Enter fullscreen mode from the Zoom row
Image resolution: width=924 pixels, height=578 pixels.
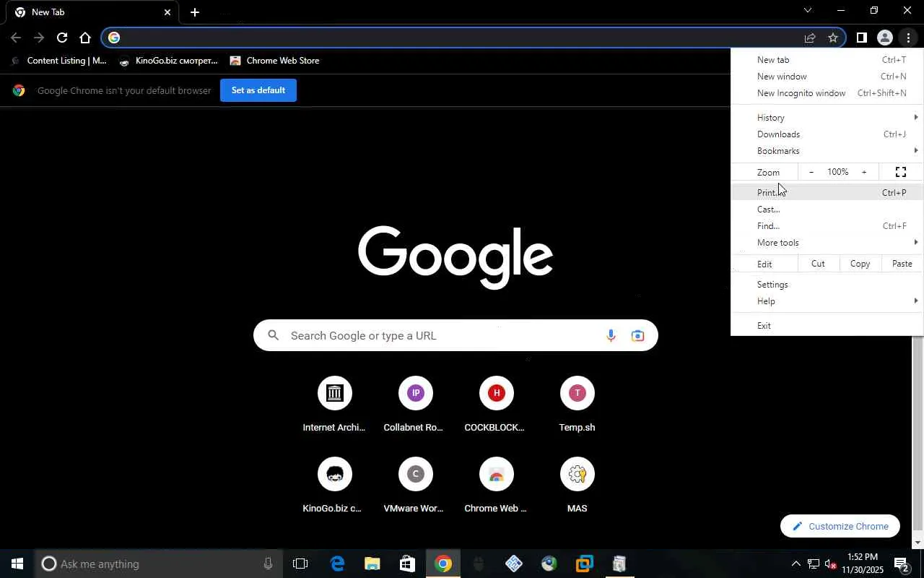click(x=901, y=172)
